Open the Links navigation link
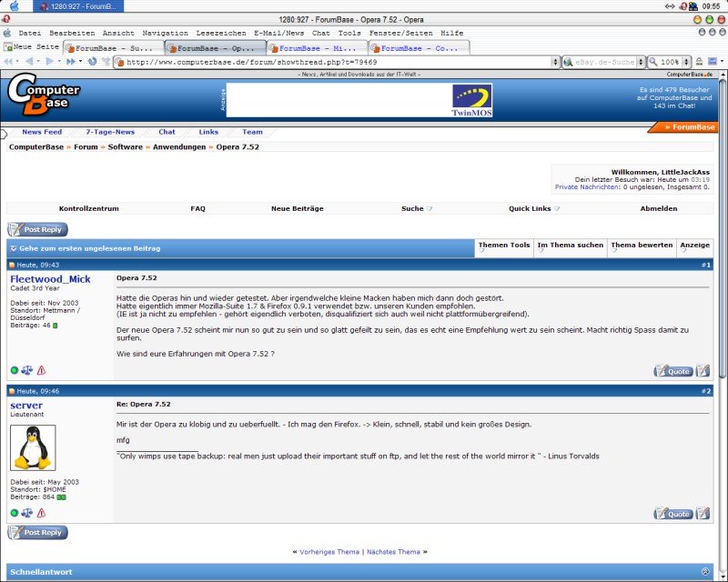728x582 pixels. [208, 132]
